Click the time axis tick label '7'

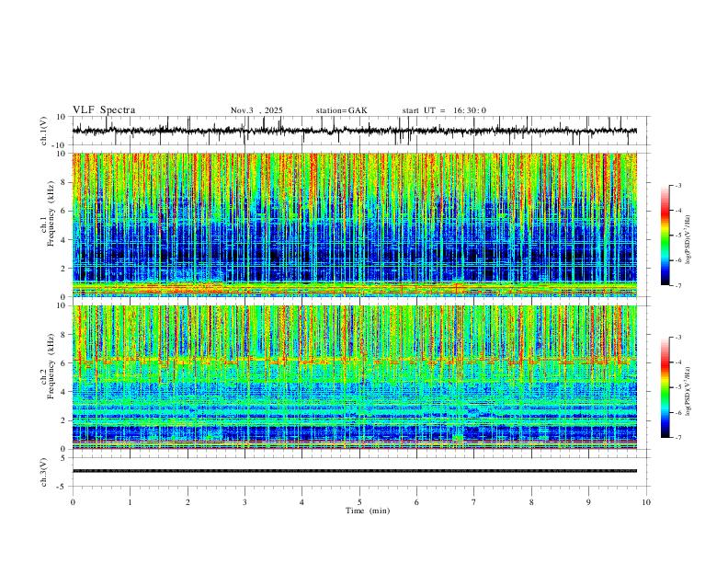pyautogui.click(x=474, y=502)
